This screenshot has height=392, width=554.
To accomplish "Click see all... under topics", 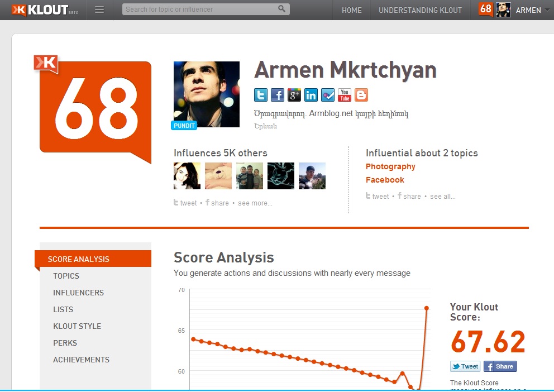I will point(443,197).
